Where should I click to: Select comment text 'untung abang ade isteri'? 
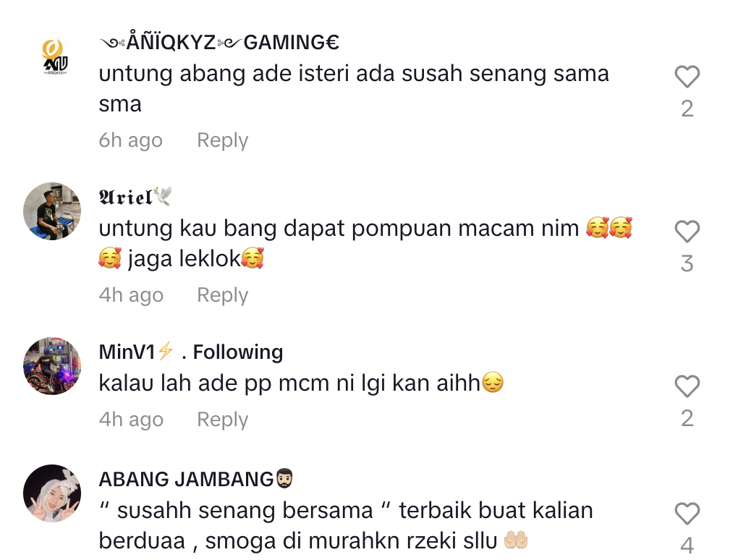pyautogui.click(x=223, y=74)
